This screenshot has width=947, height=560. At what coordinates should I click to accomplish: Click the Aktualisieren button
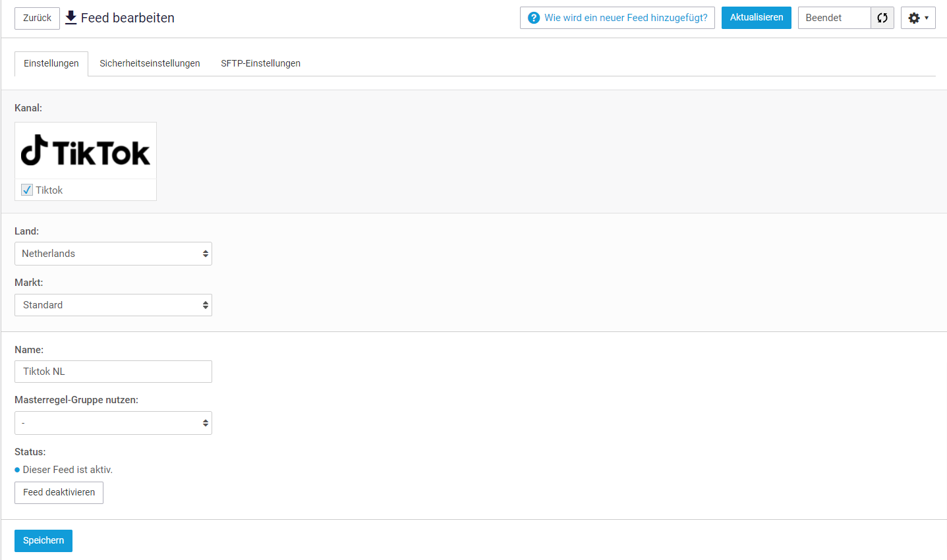point(757,18)
